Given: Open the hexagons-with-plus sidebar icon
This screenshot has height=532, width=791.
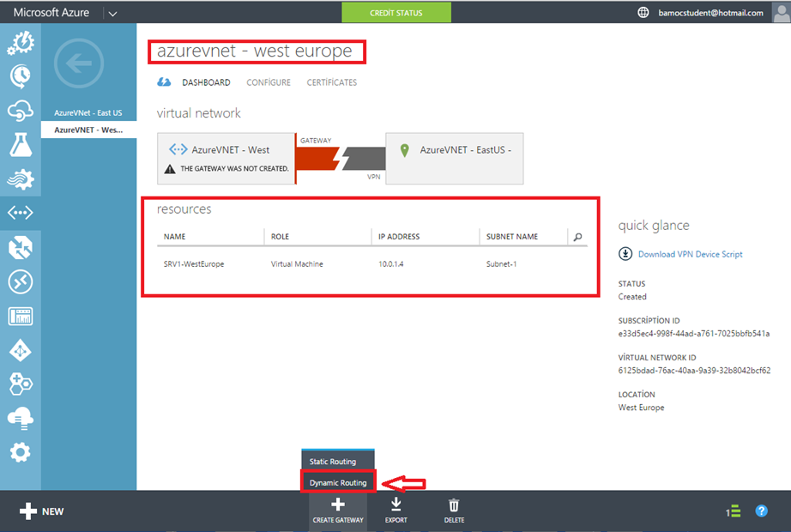Looking at the screenshot, I should pyautogui.click(x=21, y=384).
